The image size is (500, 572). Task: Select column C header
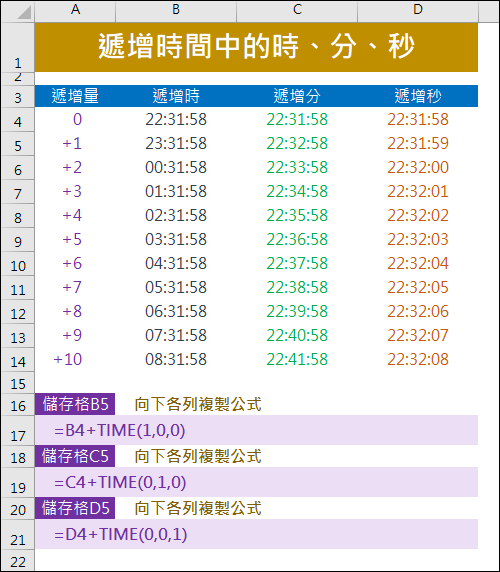click(x=297, y=11)
